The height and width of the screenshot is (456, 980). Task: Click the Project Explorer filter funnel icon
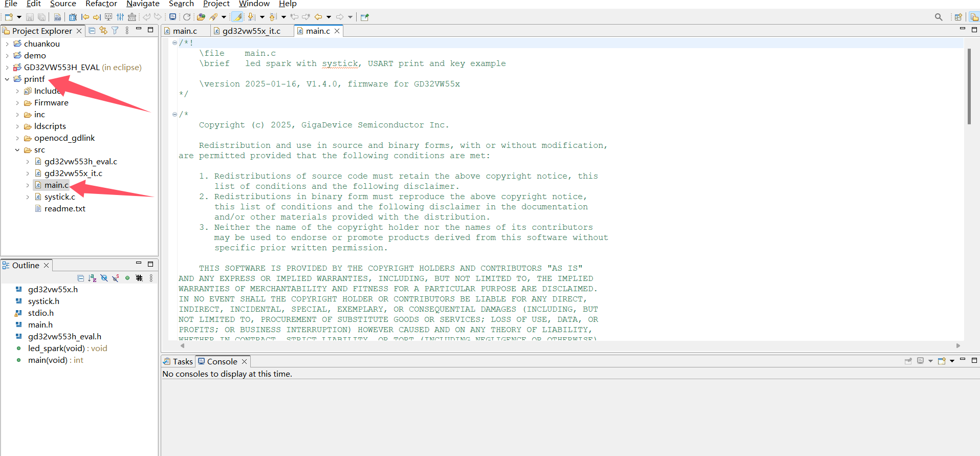tap(115, 31)
